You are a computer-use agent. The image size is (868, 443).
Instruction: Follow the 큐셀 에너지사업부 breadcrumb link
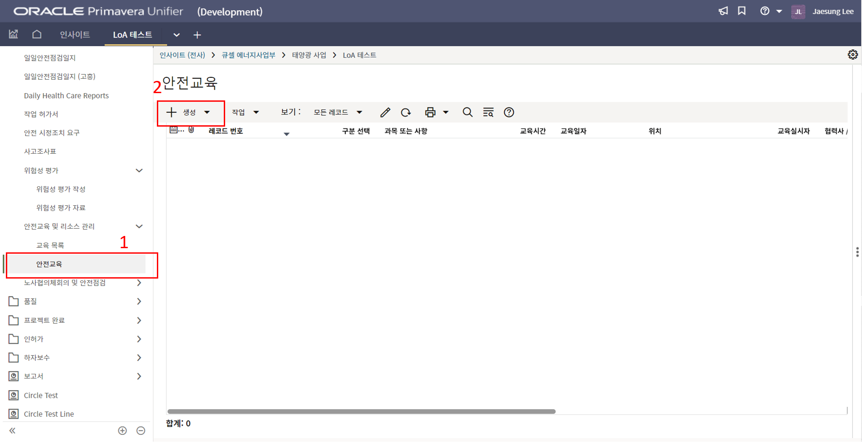(x=248, y=55)
